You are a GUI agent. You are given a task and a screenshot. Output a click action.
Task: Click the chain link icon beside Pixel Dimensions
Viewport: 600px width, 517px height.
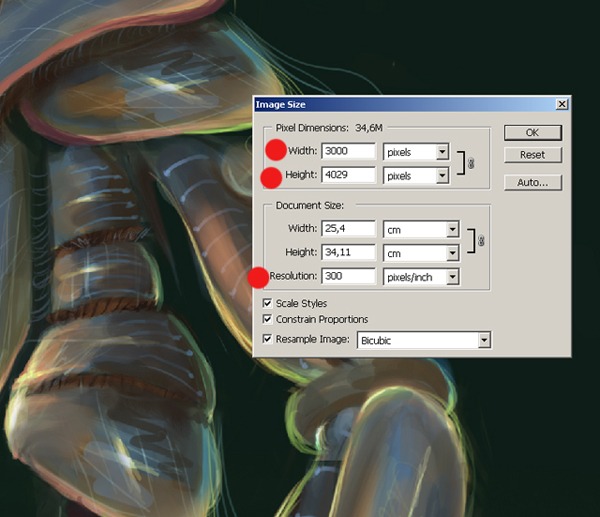[471, 163]
